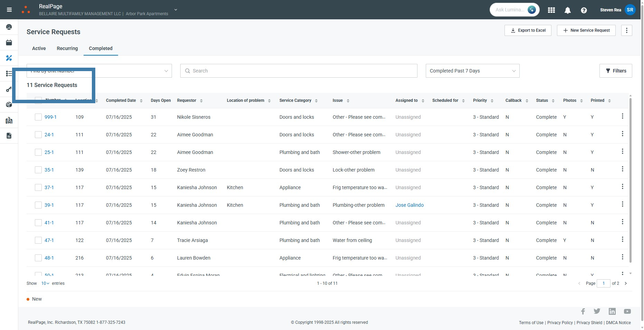Screen dimensions: 644x330
Task: Open the notifications bell
Action: pos(567,10)
